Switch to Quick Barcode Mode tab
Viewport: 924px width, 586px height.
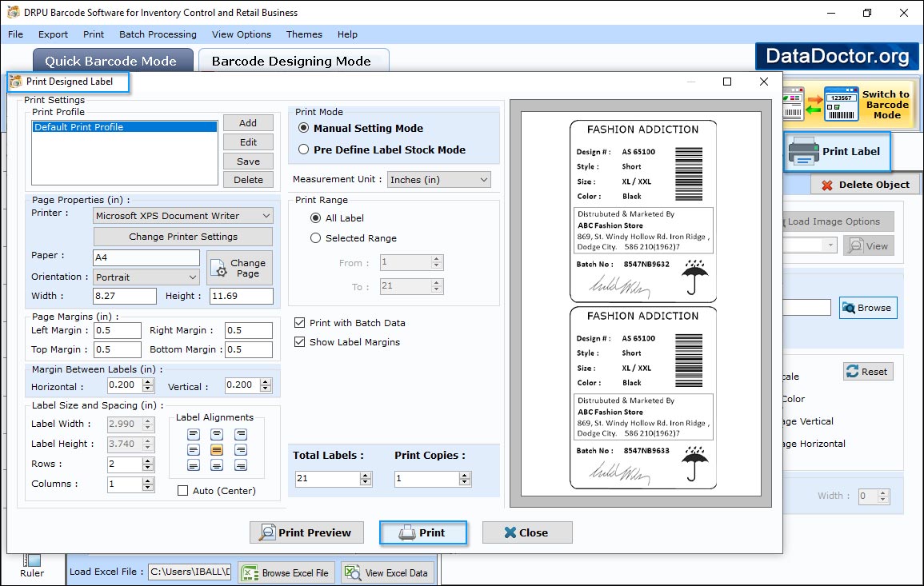coord(113,61)
